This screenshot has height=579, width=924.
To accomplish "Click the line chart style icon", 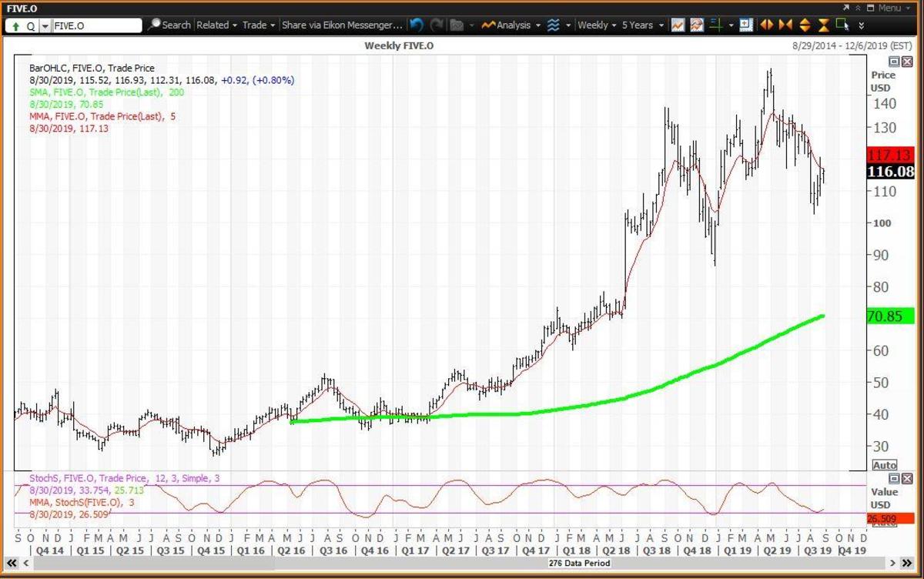I will 678,25.
